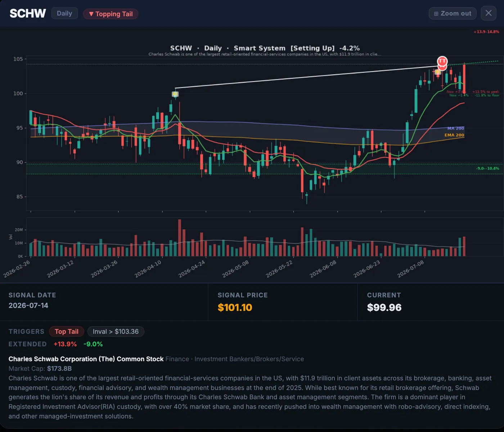The image size is (504, 432).
Task: Click the -9.0--10.4% zone label
Action: coord(487,168)
